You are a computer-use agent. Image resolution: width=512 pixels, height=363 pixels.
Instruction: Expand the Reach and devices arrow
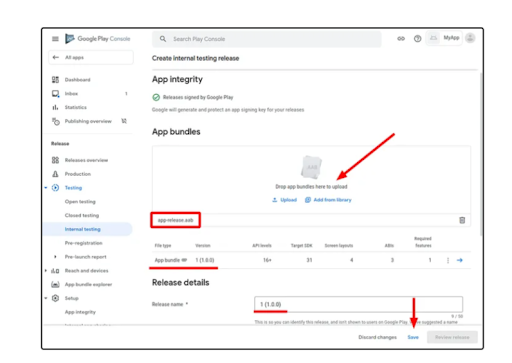point(46,271)
